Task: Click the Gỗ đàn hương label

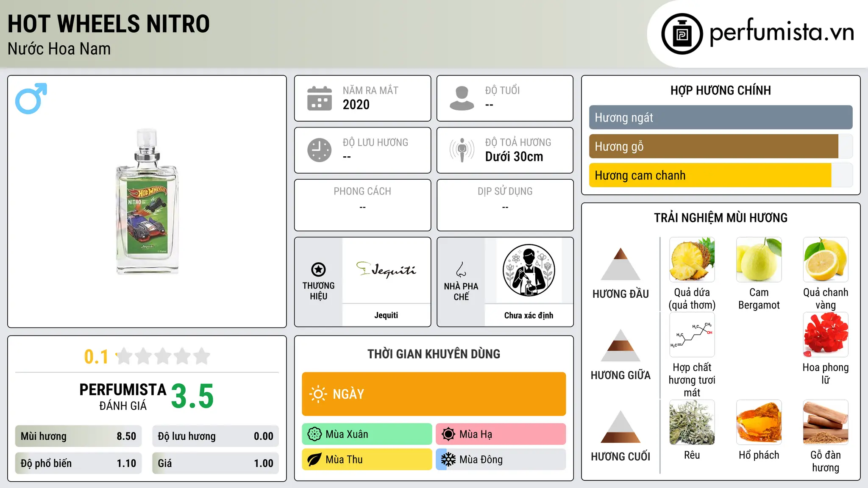Action: coord(826,461)
